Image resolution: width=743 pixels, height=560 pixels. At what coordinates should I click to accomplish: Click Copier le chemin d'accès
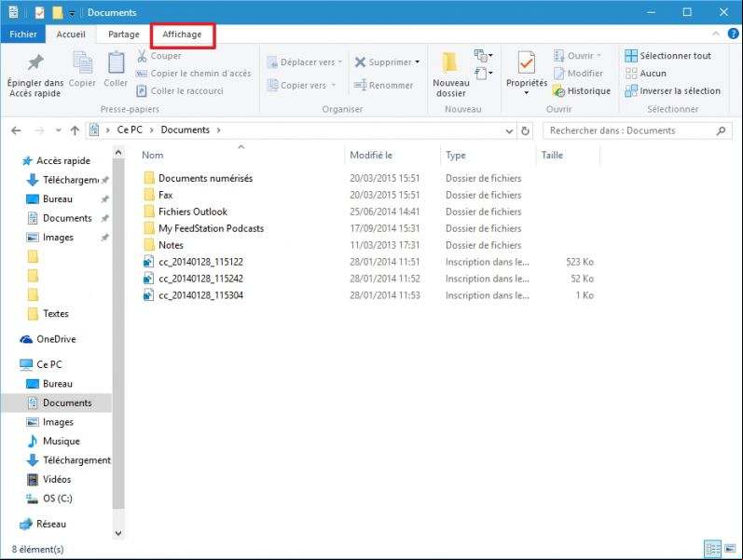[193, 74]
